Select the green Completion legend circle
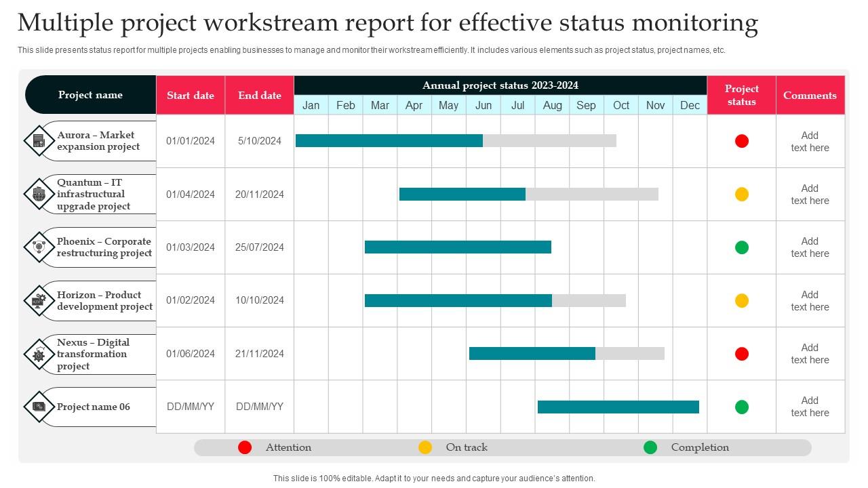This screenshot has height=488, width=868. coord(650,447)
